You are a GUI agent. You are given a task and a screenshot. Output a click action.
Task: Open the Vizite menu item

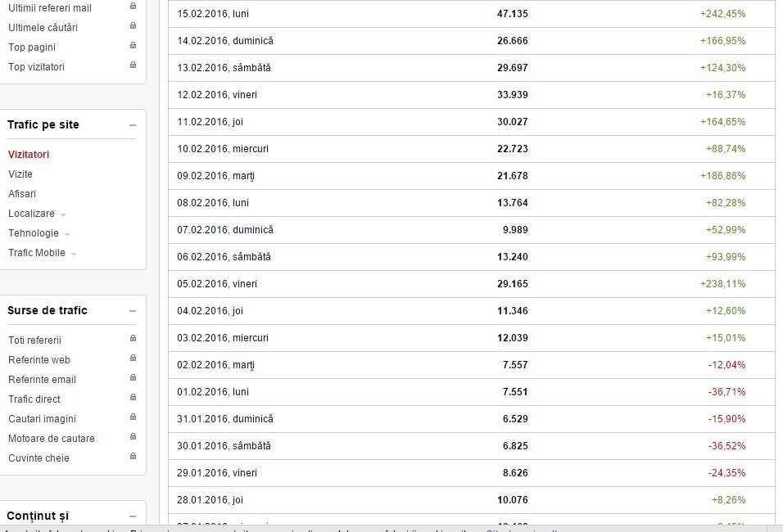pos(20,174)
